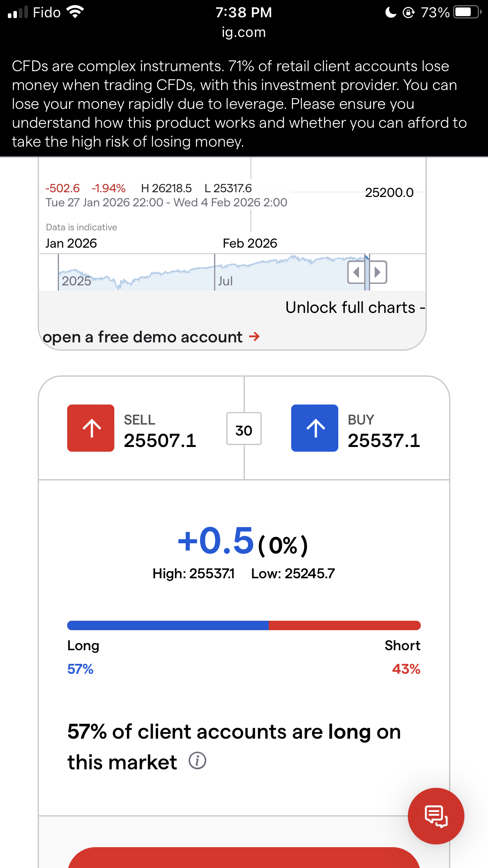Tap the -502.6 chart change value
488x868 pixels.
tap(62, 188)
